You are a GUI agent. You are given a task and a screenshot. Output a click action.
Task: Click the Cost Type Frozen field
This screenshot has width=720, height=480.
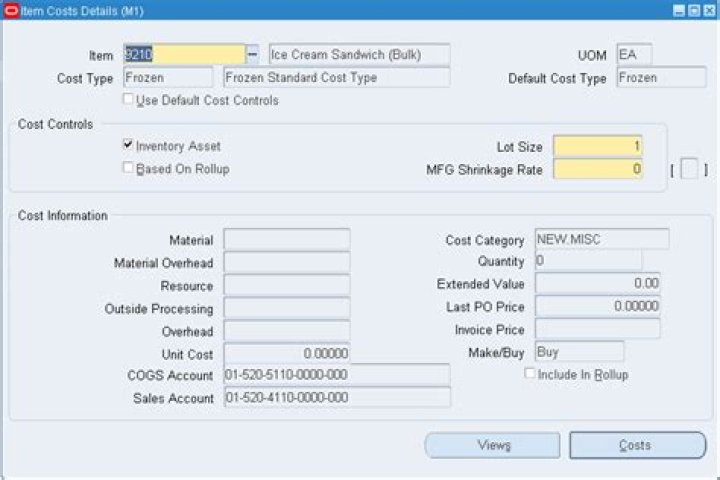pos(168,78)
